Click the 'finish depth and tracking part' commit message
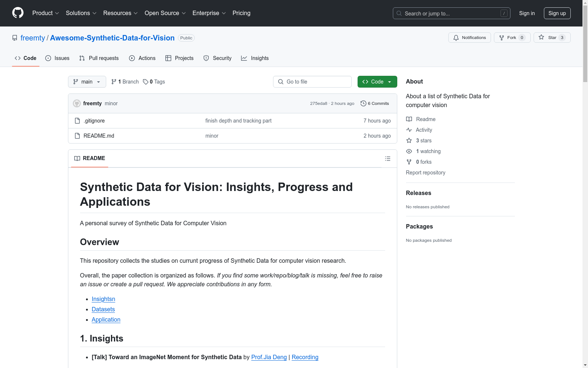The width and height of the screenshot is (588, 368). point(239,121)
